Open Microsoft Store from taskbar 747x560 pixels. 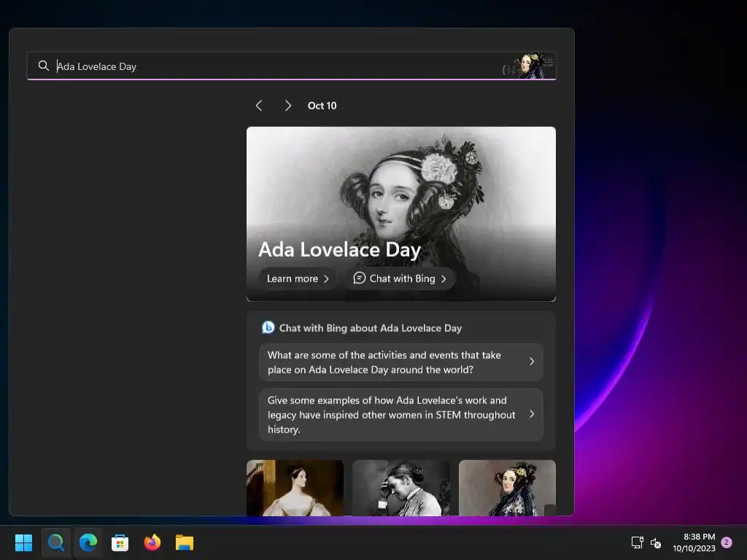(120, 542)
